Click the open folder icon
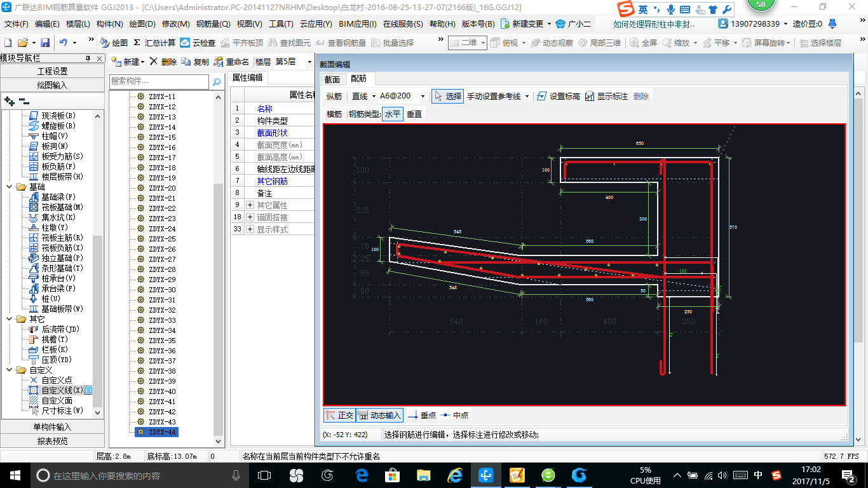 click(22, 43)
